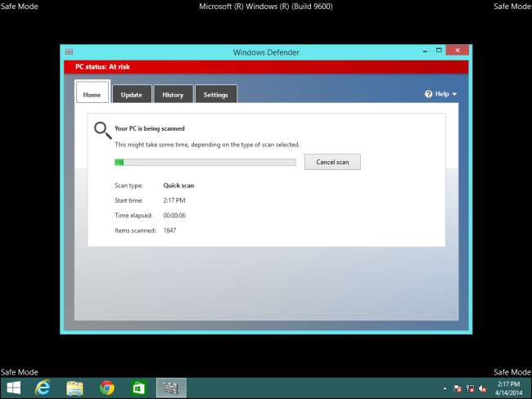
Task: Open the Windows Store taskbar icon
Action: pos(138,388)
